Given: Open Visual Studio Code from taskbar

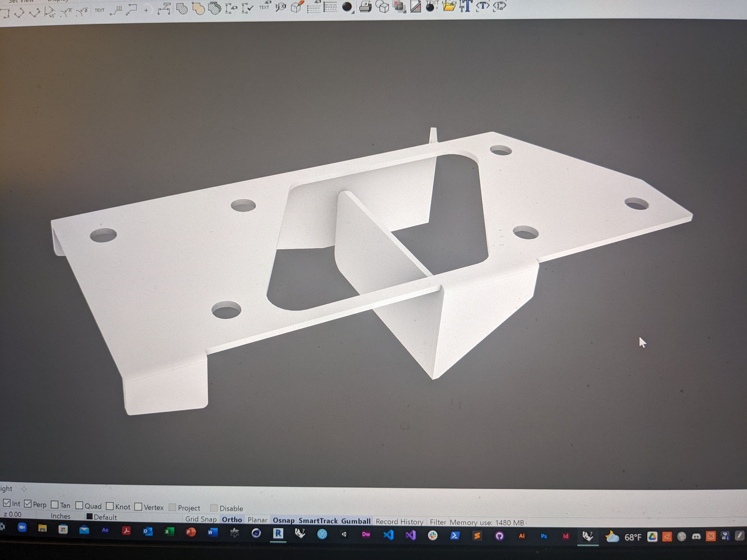Looking at the screenshot, I should tap(388, 535).
